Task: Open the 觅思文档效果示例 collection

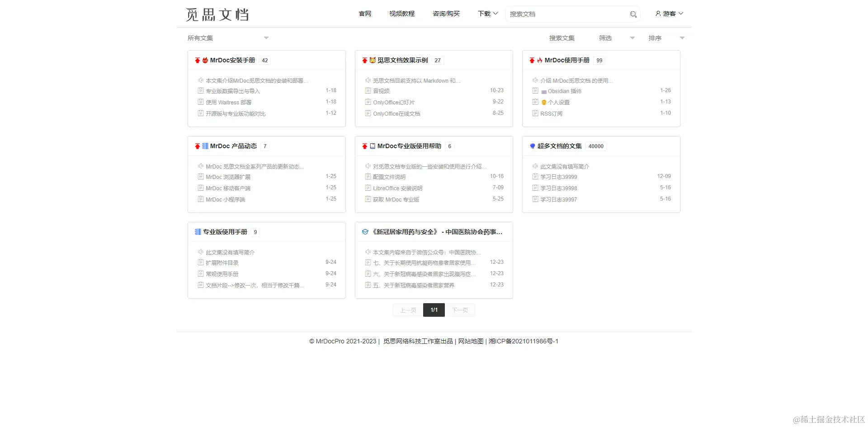Action: (x=403, y=60)
